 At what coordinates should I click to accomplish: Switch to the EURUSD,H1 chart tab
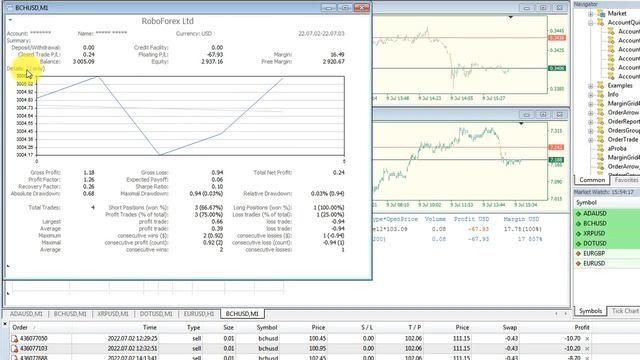(199, 314)
